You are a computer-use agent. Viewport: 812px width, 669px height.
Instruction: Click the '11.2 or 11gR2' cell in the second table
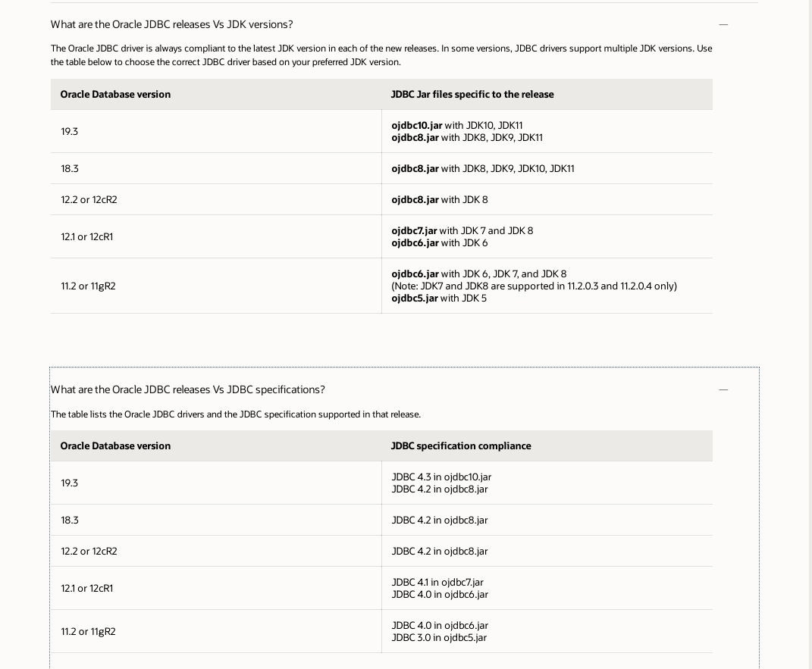tap(88, 631)
